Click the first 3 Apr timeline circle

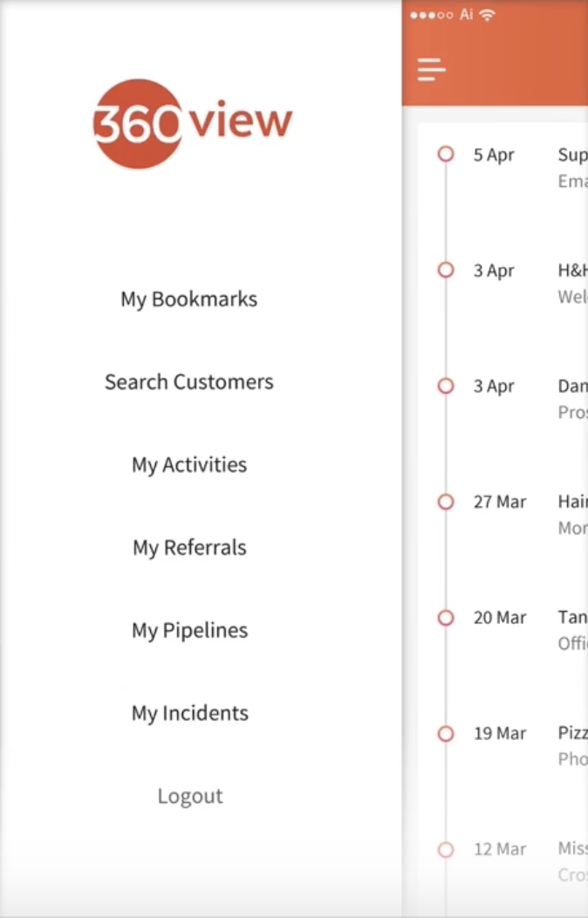(446, 271)
